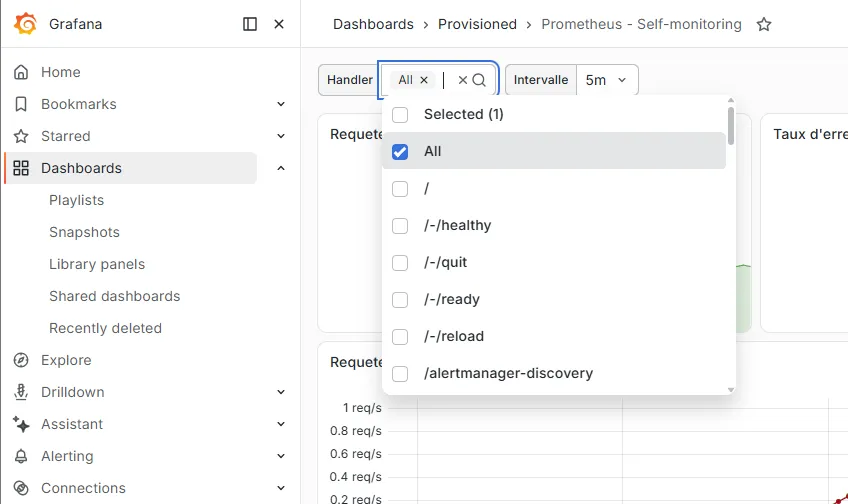Collapse the Dashboards section chevron
Viewport: 848px width, 504px height.
[281, 168]
